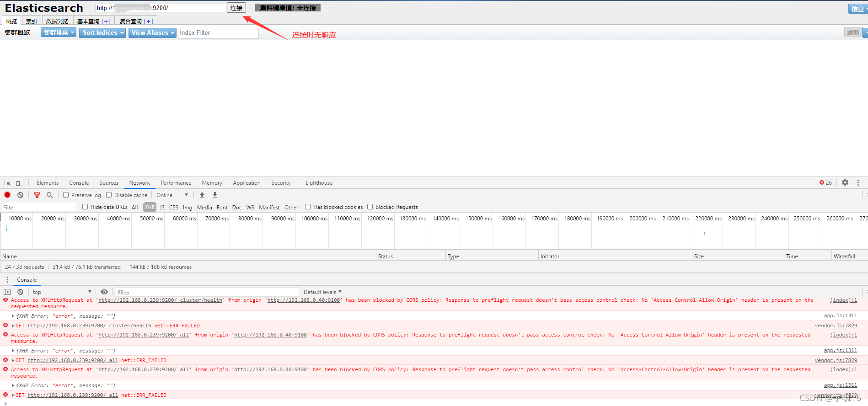Switch to the DevTools Console tab
This screenshot has width=868, height=406.
pyautogui.click(x=79, y=182)
